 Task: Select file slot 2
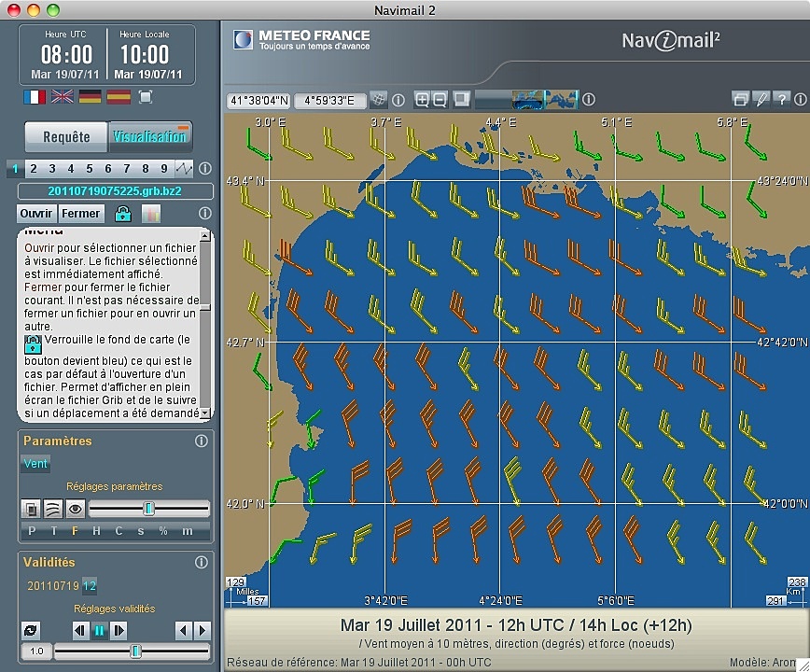click(34, 168)
